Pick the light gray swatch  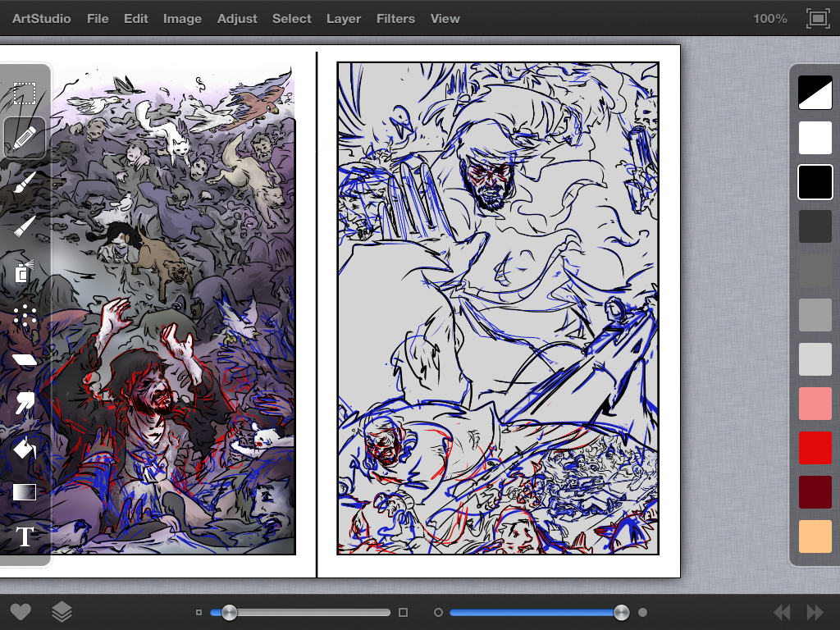point(815,359)
